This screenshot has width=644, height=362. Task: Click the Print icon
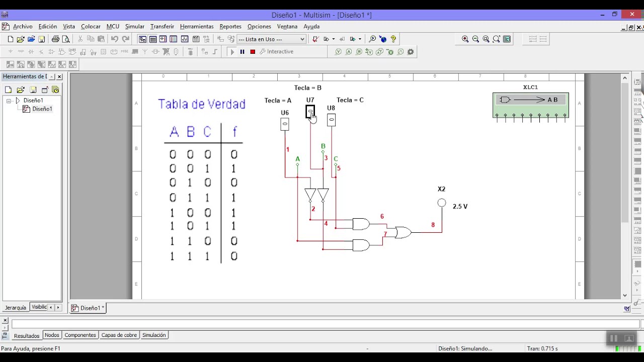[55, 39]
